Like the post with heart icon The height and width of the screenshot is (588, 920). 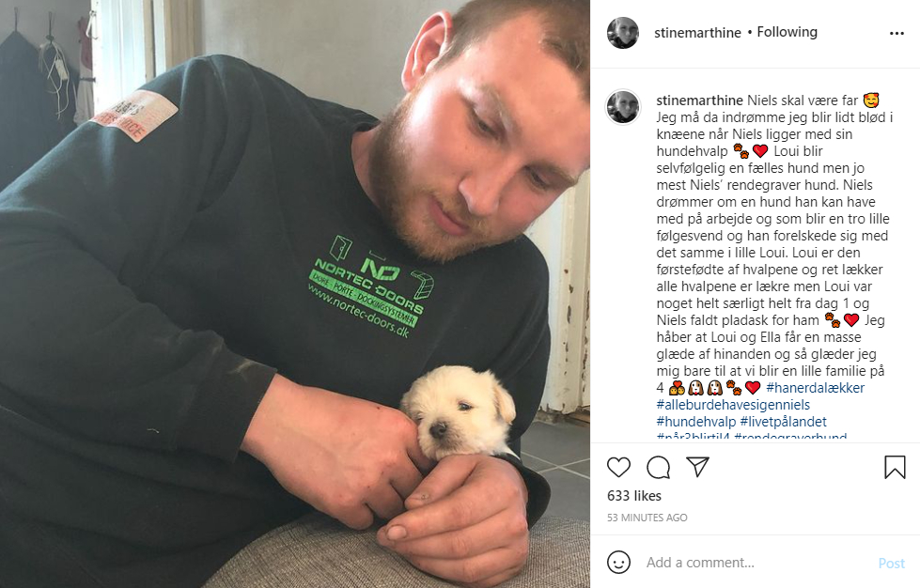click(618, 467)
